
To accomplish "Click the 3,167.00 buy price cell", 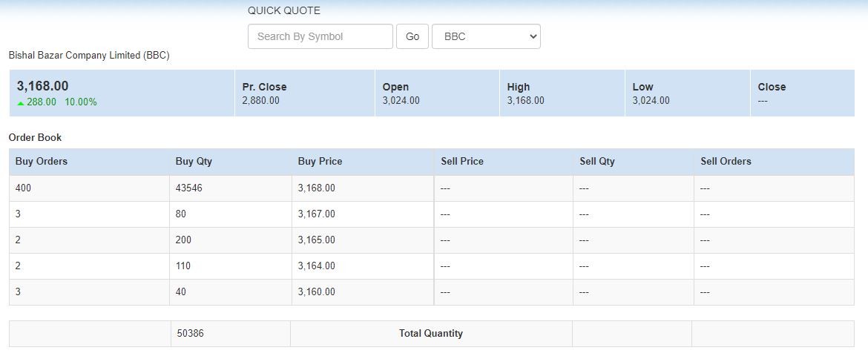I will point(363,214).
